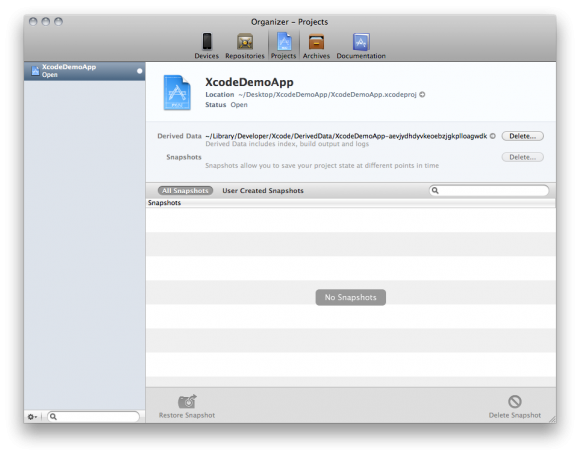Viewport: 580px width, 456px height.
Task: Select XcodeDemoApp in the projects sidebar
Action: coord(85,71)
